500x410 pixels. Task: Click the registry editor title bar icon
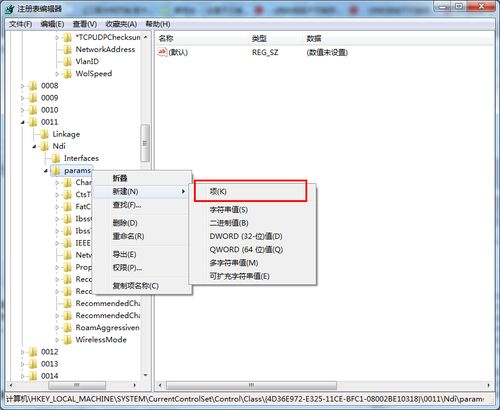(9, 9)
